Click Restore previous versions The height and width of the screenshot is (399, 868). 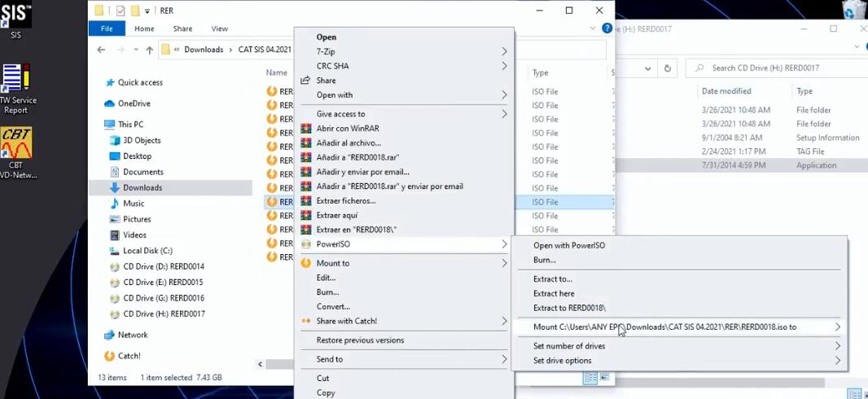[x=404, y=340]
